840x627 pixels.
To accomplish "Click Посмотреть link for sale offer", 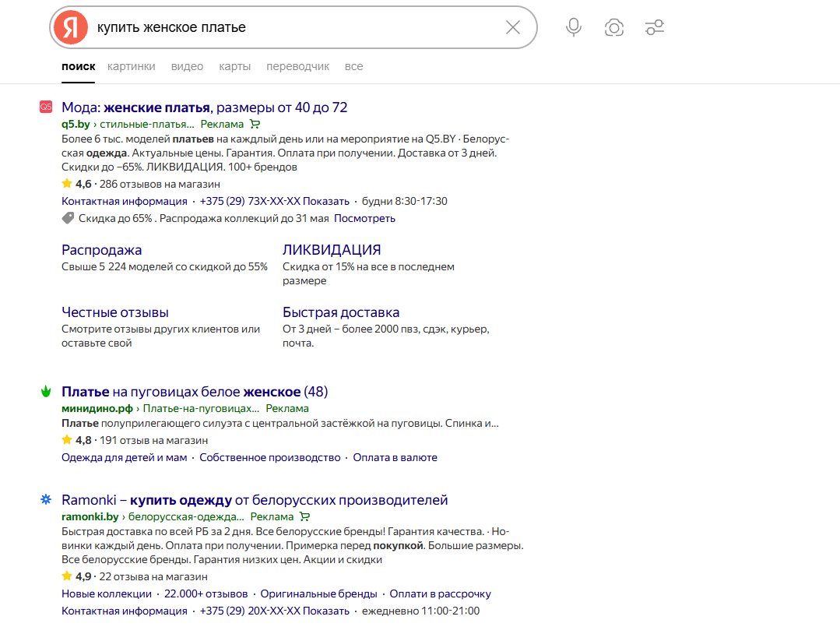I will pyautogui.click(x=364, y=218).
